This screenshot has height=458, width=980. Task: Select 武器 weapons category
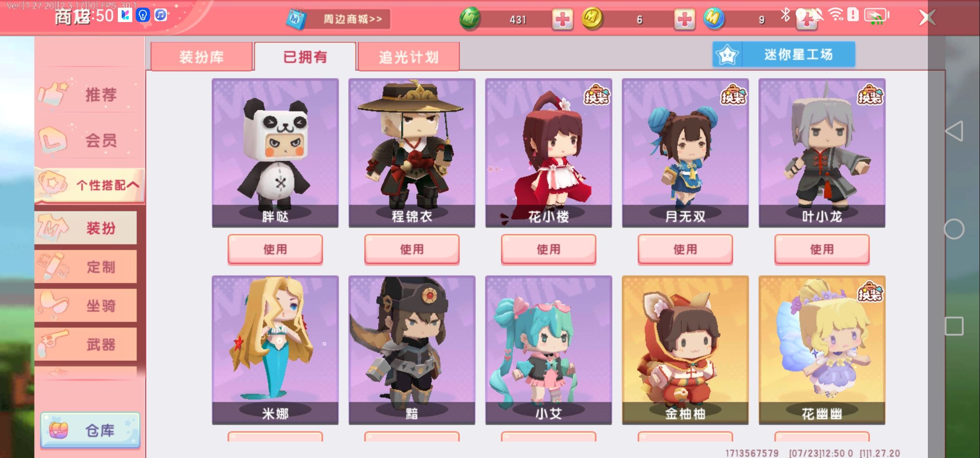tap(86, 344)
